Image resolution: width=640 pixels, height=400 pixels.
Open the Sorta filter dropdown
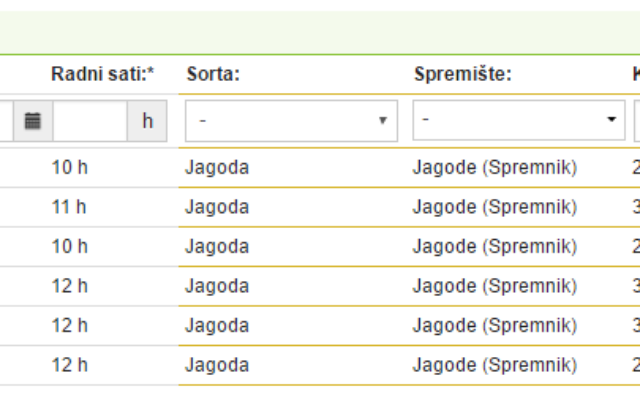click(291, 121)
